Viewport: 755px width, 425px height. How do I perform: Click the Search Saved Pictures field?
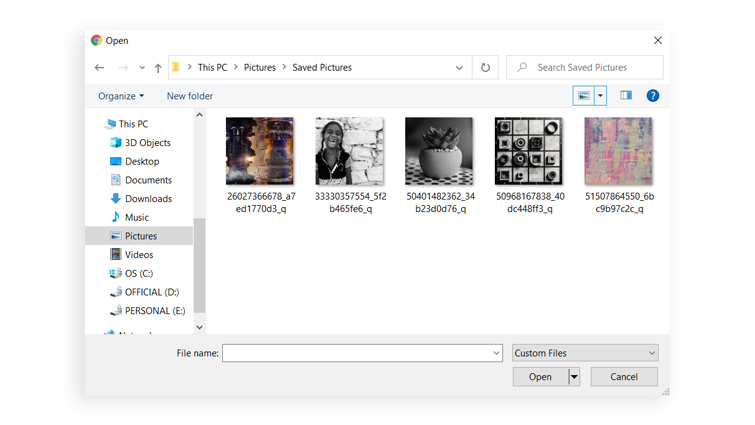point(585,67)
